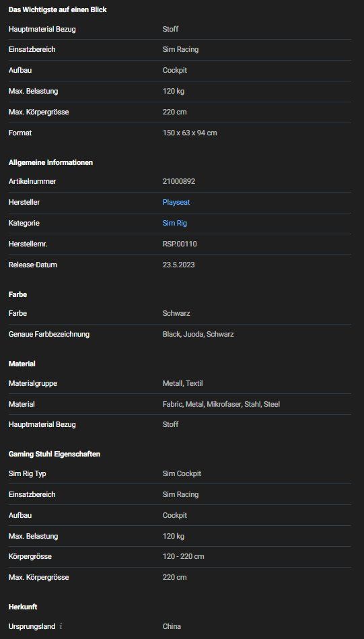The image size is (364, 639).
Task: Click the Hersteller row label
Action: point(24,202)
